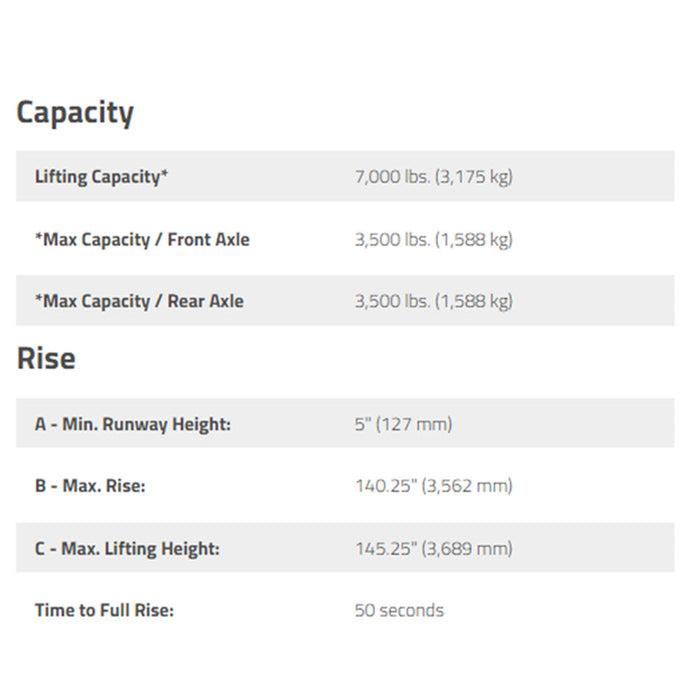
Task: Click the 50 seconds value
Action: coord(399,610)
